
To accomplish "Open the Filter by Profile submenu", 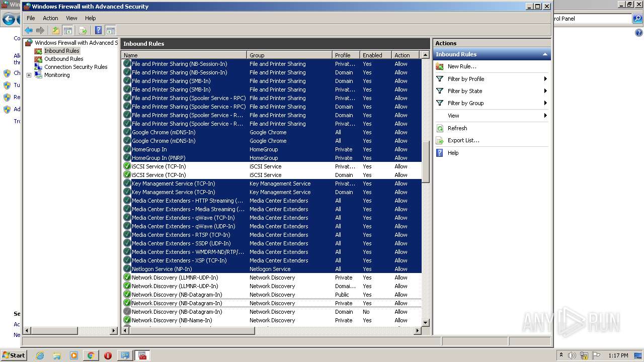I will [x=492, y=79].
